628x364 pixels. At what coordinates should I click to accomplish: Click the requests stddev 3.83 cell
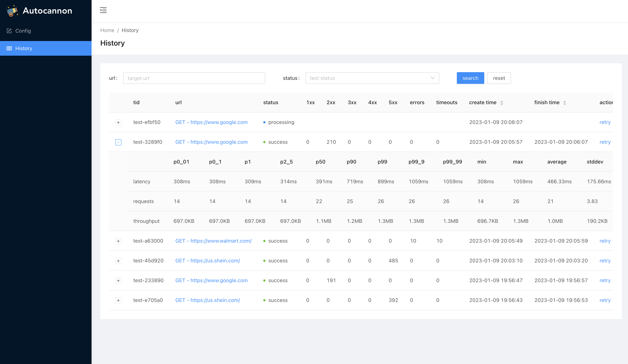click(592, 201)
